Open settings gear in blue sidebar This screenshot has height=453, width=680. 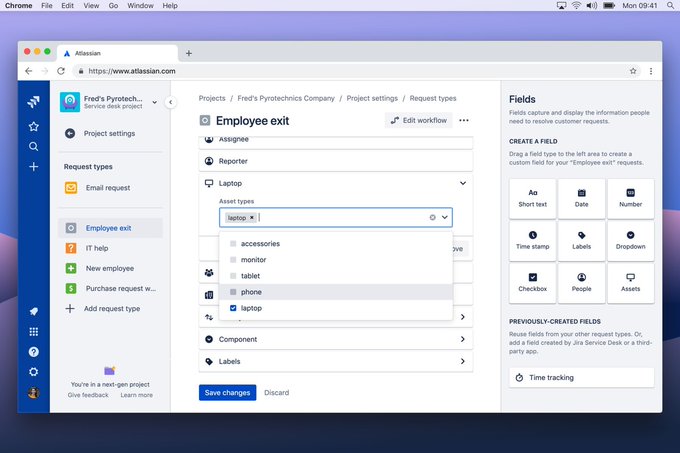click(33, 372)
